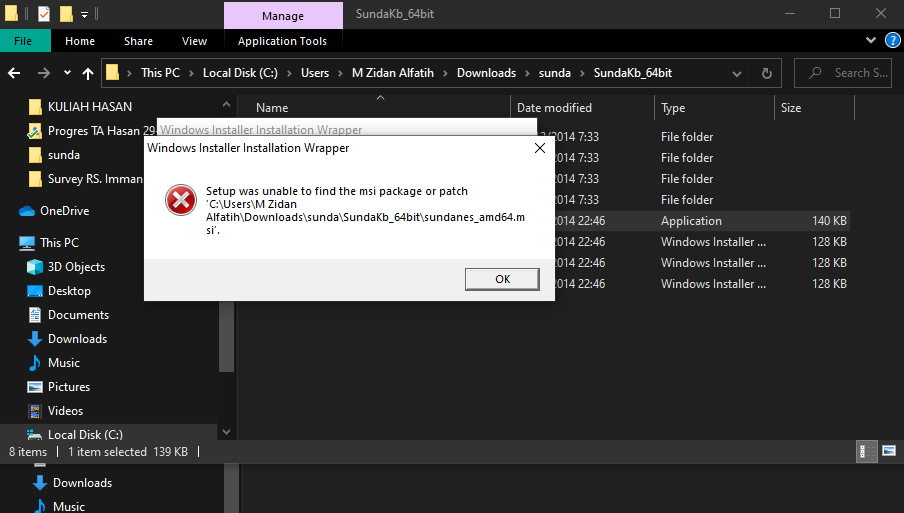The image size is (904, 513).
Task: Open the Music folder icon in sidebar
Action: [34, 363]
